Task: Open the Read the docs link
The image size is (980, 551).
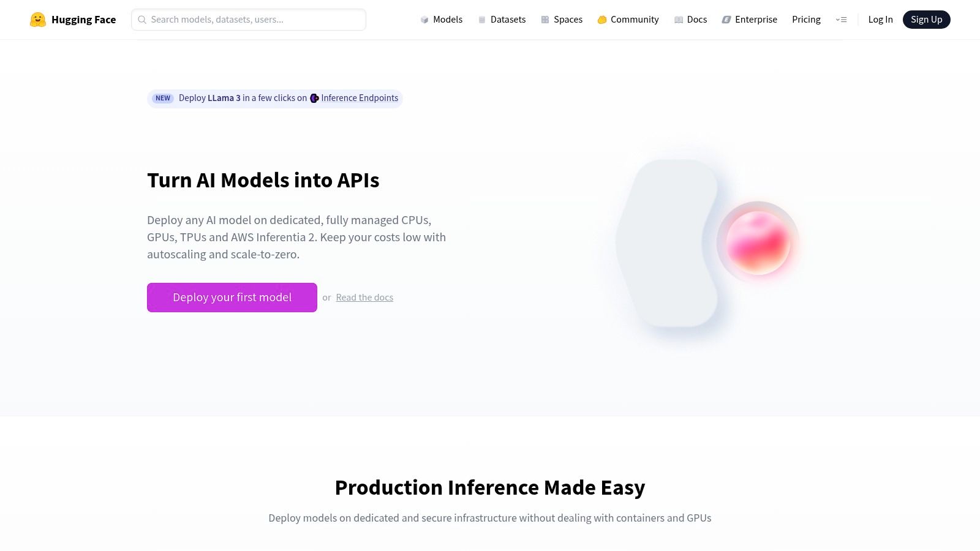Action: coord(364,298)
